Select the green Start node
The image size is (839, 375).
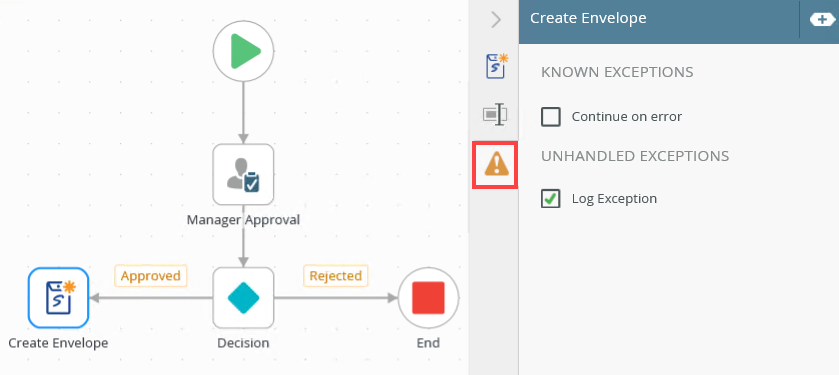click(243, 51)
